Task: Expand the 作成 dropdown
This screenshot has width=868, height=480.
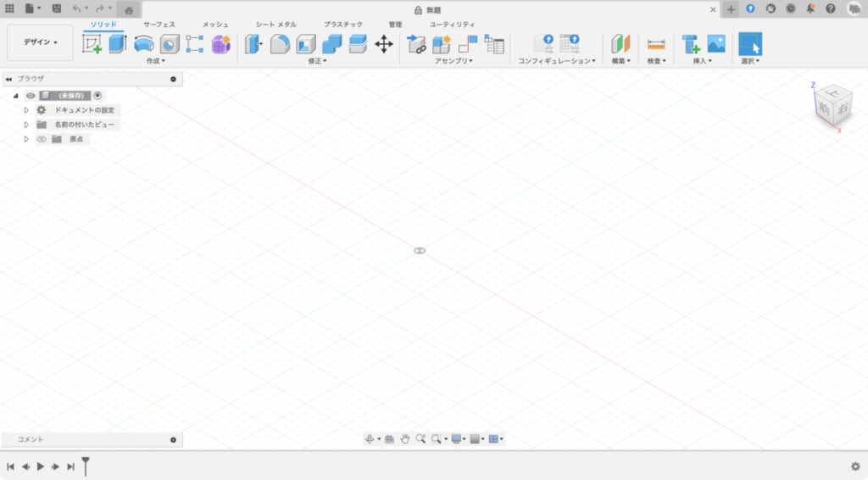Action: click(156, 61)
